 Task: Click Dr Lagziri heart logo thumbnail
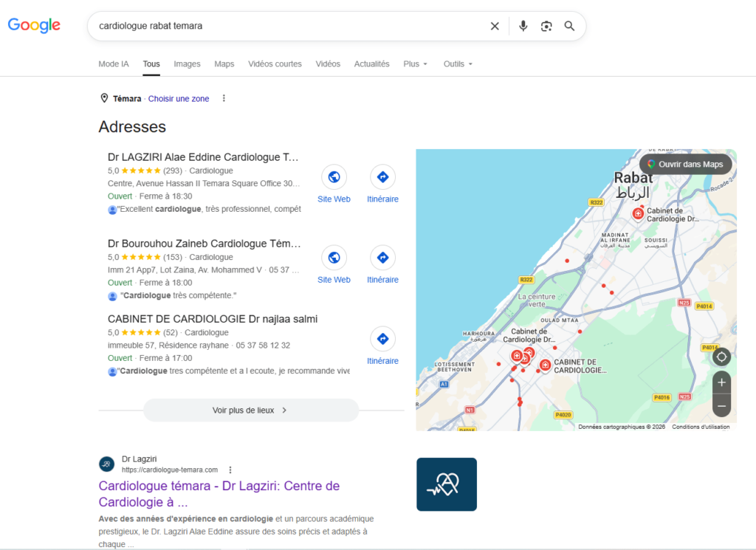coord(447,484)
